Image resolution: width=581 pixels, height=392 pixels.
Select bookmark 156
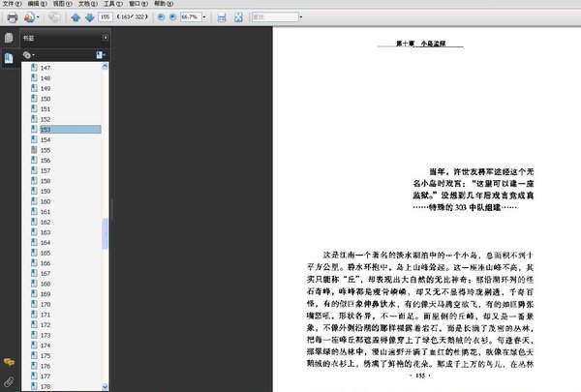click(46, 161)
